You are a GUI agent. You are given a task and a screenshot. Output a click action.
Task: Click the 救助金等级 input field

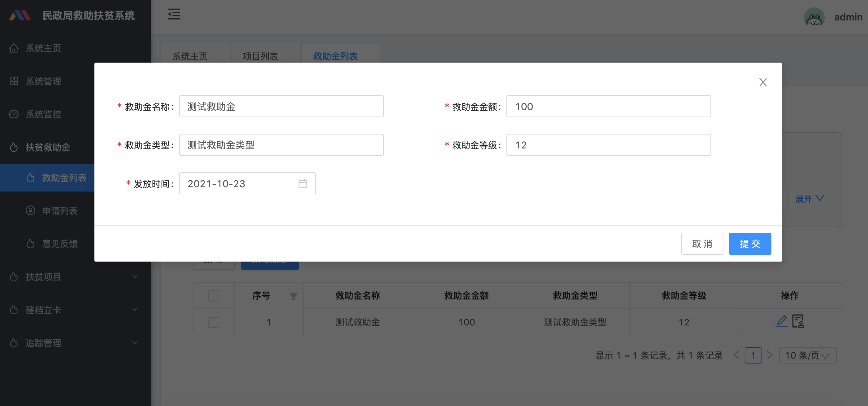609,145
